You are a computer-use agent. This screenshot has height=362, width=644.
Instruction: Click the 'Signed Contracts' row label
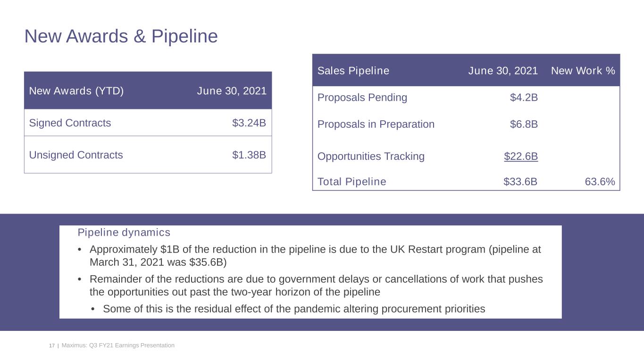(x=70, y=123)
